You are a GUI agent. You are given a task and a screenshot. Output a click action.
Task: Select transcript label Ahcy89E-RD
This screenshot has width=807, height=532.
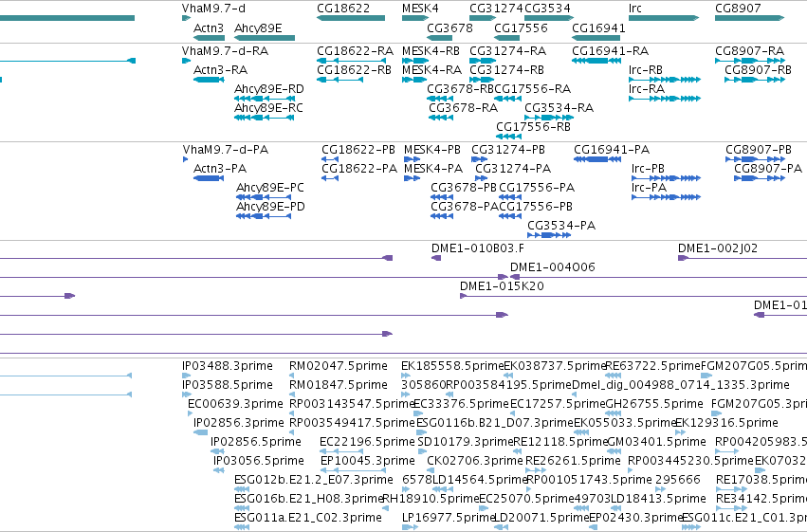(x=268, y=89)
